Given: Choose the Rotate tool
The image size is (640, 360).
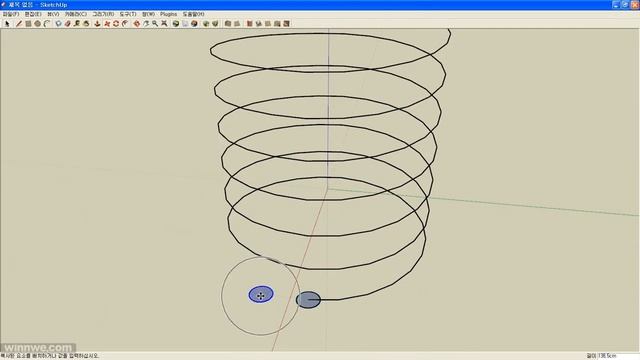Looking at the screenshot, I should (x=116, y=24).
